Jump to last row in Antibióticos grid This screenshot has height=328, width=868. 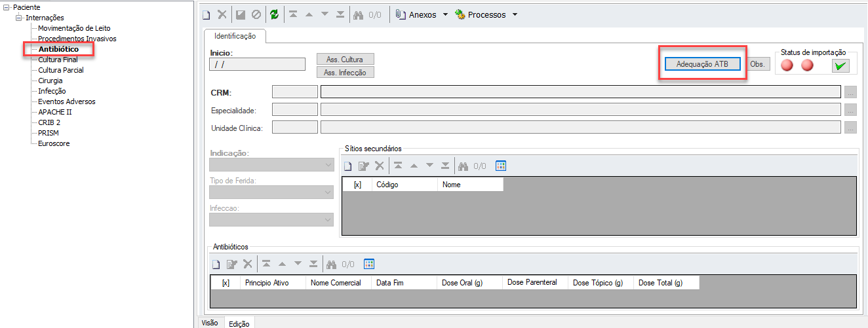313,264
